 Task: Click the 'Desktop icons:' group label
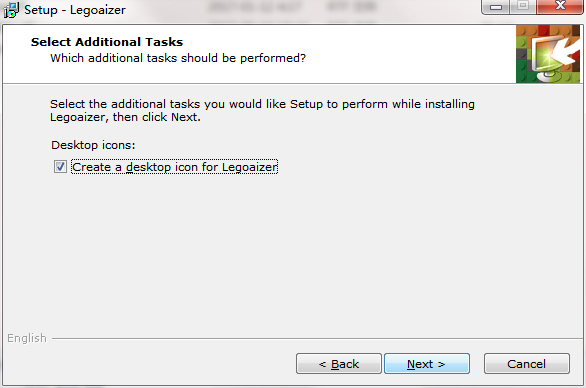pyautogui.click(x=93, y=145)
